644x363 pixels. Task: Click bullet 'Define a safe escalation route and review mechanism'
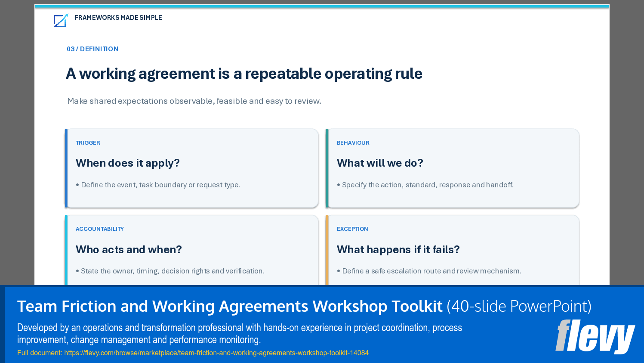(x=429, y=271)
